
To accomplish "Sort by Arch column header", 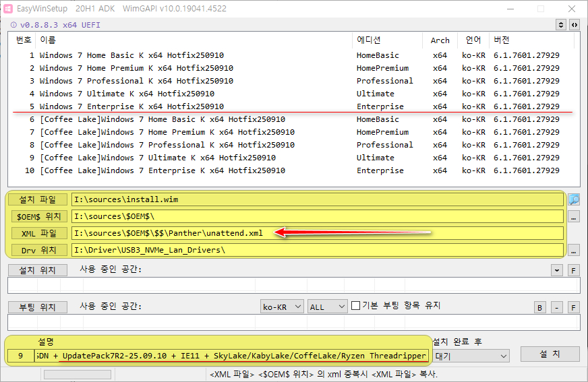I will [440, 40].
